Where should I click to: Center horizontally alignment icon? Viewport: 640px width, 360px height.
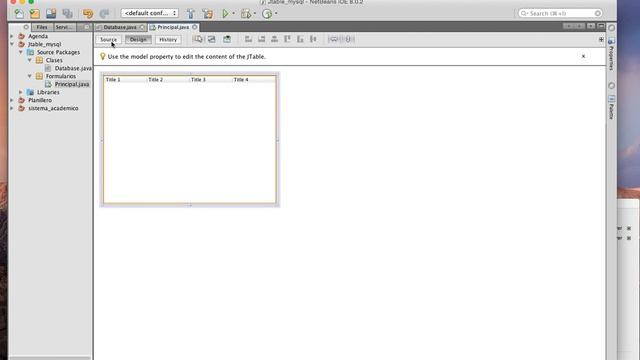[274, 39]
